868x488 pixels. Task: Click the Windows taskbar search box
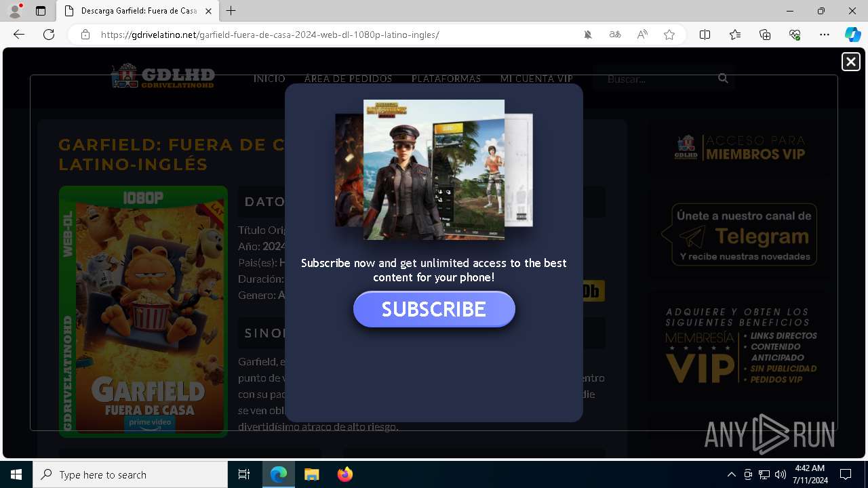click(x=130, y=474)
